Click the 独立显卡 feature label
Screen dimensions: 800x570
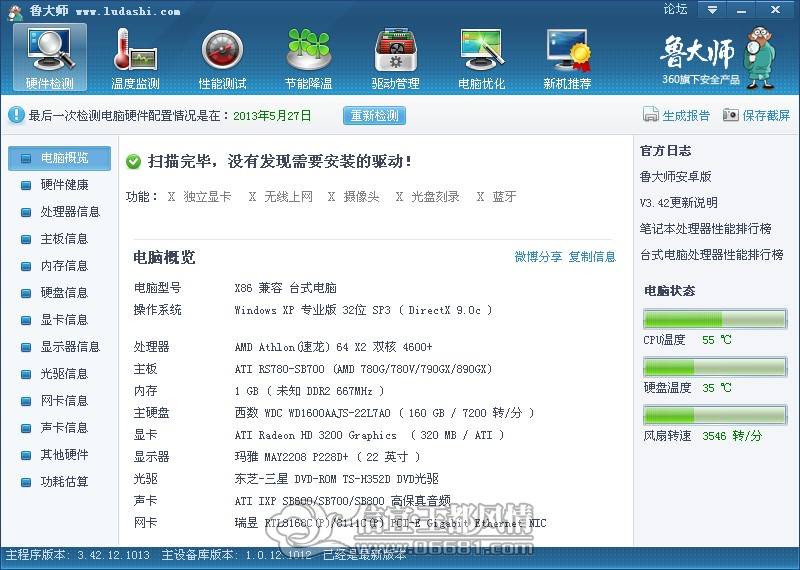(x=207, y=197)
